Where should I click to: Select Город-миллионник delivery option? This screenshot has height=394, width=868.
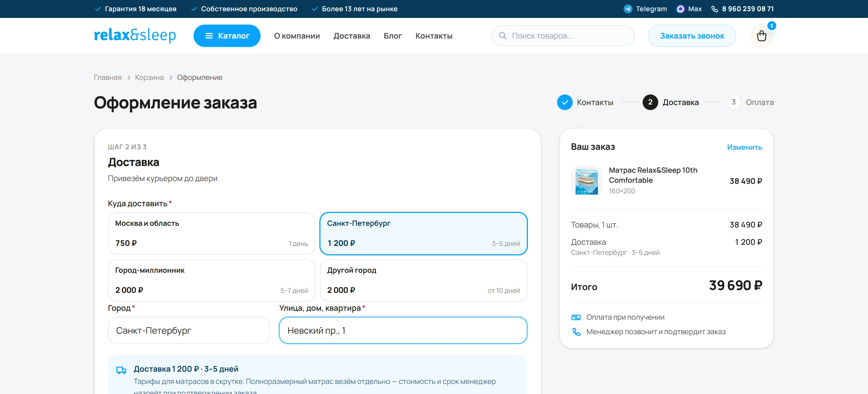click(x=211, y=280)
